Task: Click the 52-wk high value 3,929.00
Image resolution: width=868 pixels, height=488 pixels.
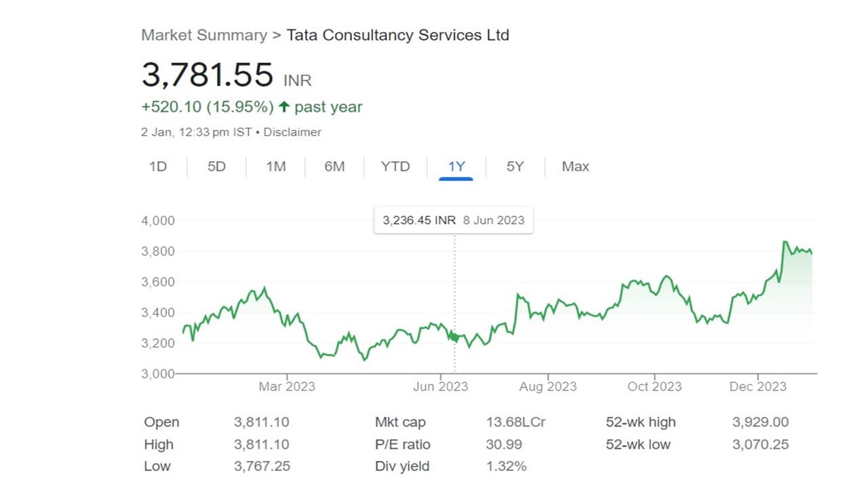Action: click(x=760, y=422)
